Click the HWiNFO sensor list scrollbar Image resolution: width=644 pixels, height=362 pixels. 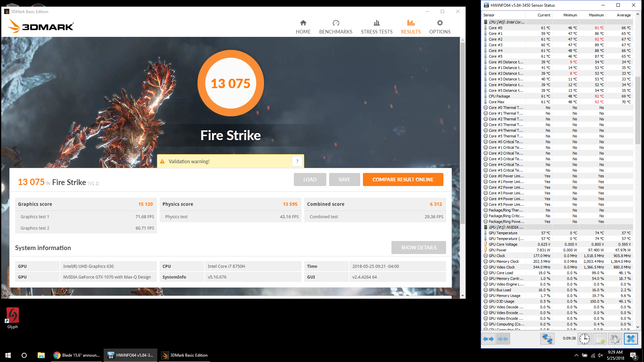[x=638, y=111]
